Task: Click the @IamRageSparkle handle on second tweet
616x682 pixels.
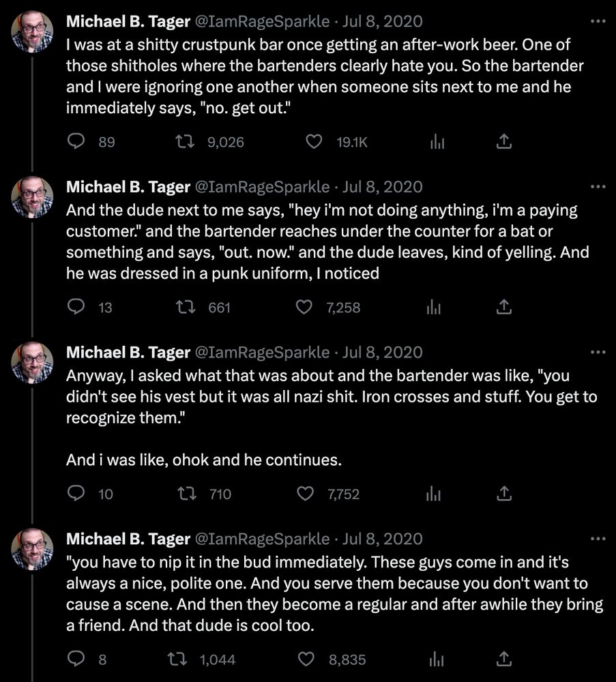Action: 262,187
